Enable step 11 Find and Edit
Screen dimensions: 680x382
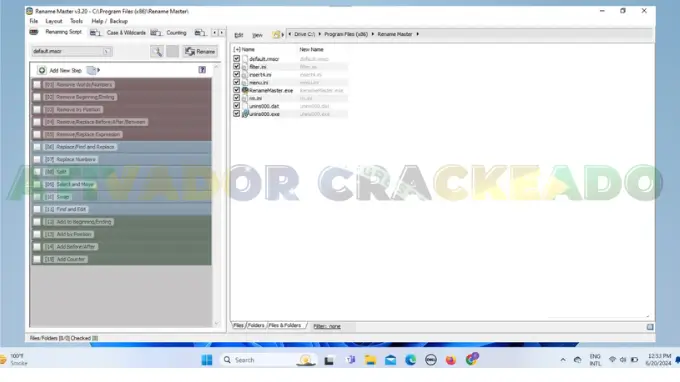[37, 209]
